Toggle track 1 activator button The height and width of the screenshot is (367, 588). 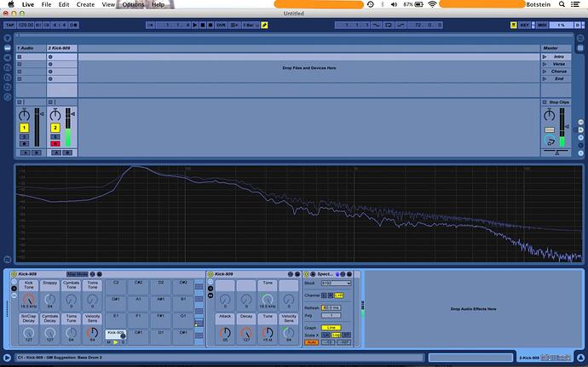(x=25, y=128)
